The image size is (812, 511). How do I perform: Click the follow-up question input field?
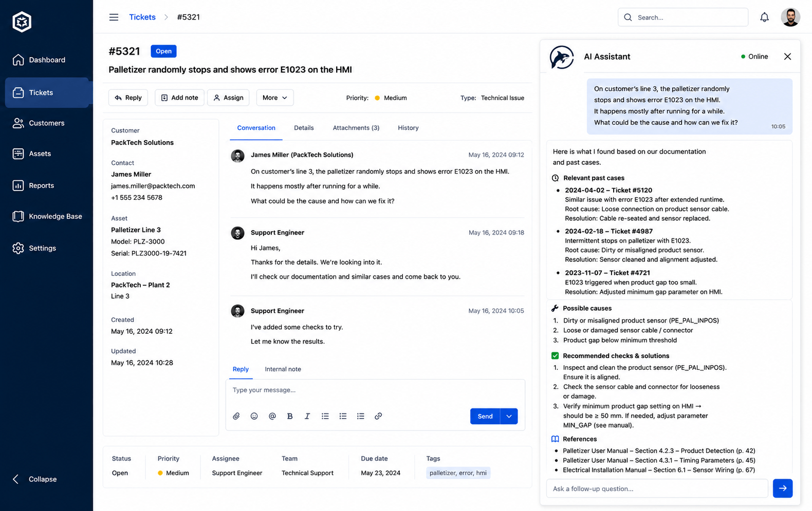(657, 488)
